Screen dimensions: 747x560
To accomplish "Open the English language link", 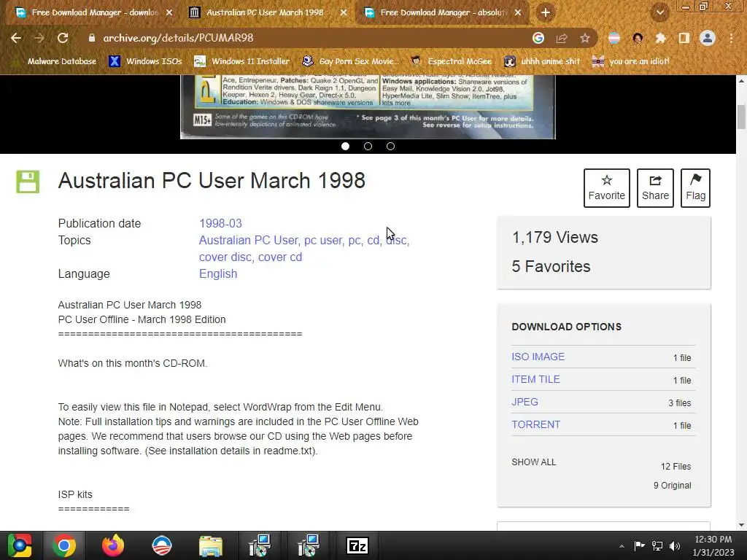I will [x=218, y=274].
